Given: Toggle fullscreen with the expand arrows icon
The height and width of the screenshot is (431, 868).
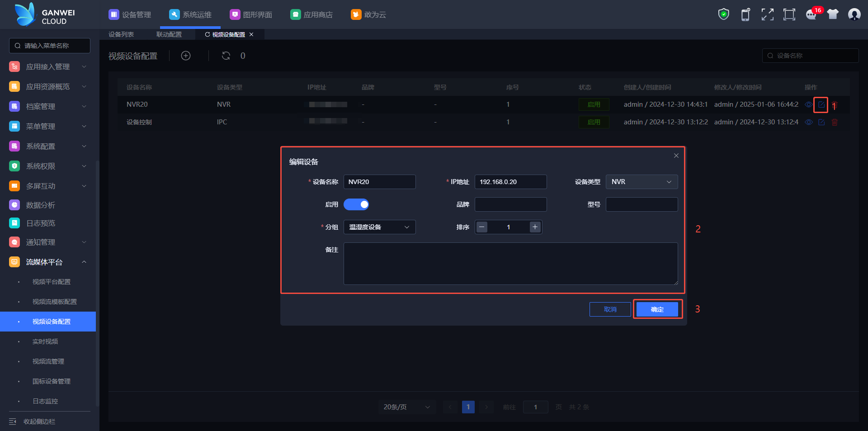Looking at the screenshot, I should pyautogui.click(x=767, y=14).
